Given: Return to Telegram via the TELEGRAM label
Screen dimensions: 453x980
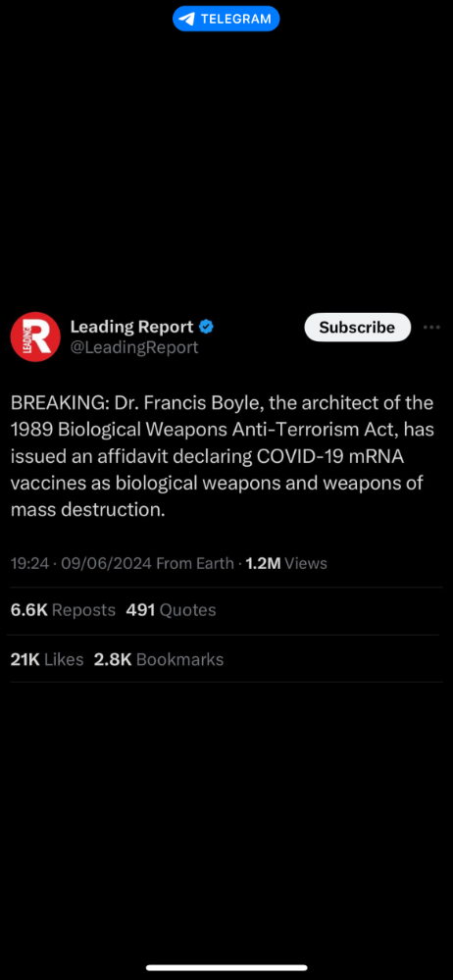Looking at the screenshot, I should [236, 19].
